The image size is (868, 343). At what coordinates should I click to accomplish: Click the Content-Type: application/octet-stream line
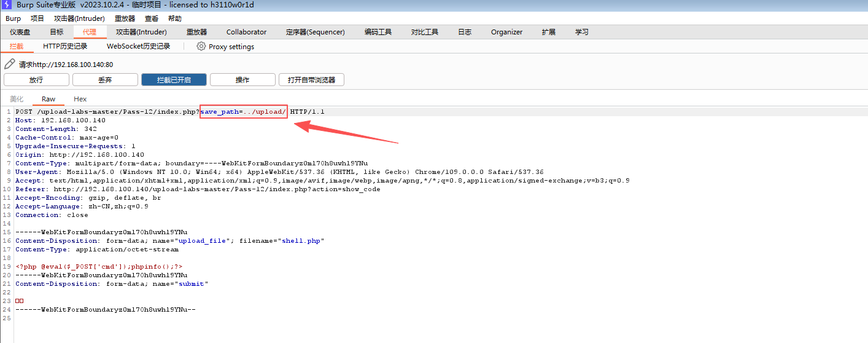click(x=97, y=250)
